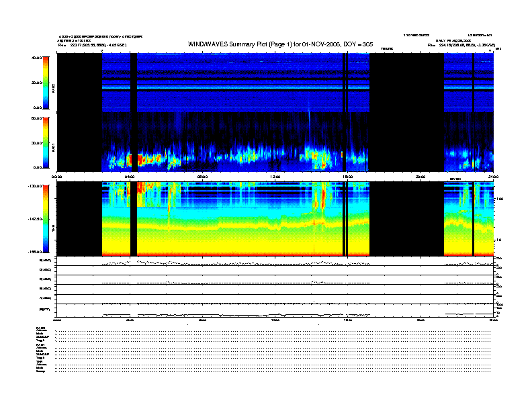Click the rotated RAD2 axis label
This screenshot has width=532, height=411.
coord(53,88)
